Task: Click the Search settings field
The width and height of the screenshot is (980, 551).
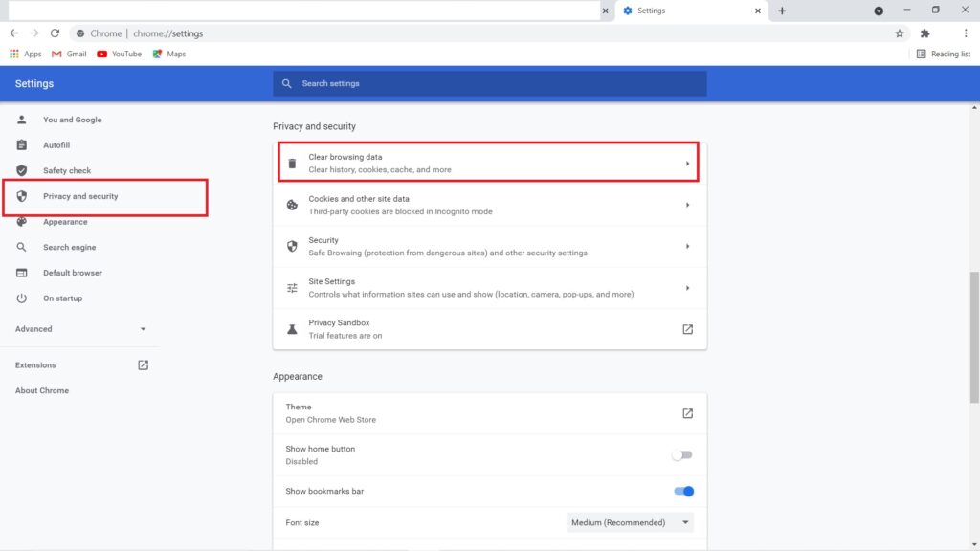Action: (489, 83)
